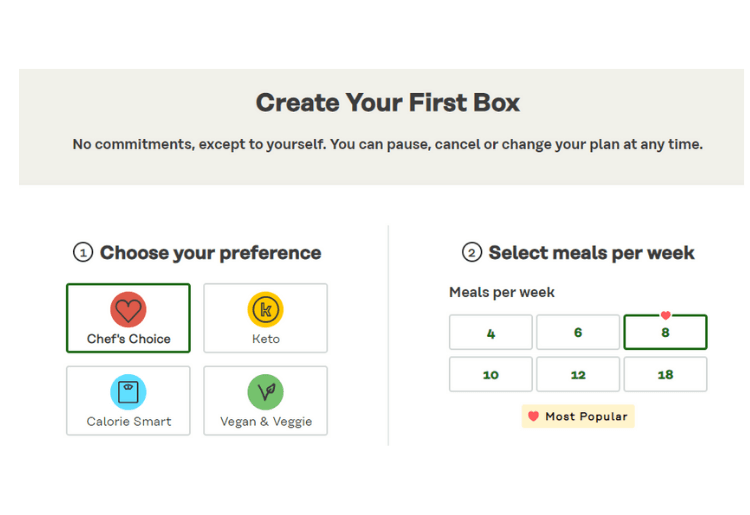The image size is (750, 515).
Task: Select the Chef's Choice preference label
Action: (x=128, y=339)
